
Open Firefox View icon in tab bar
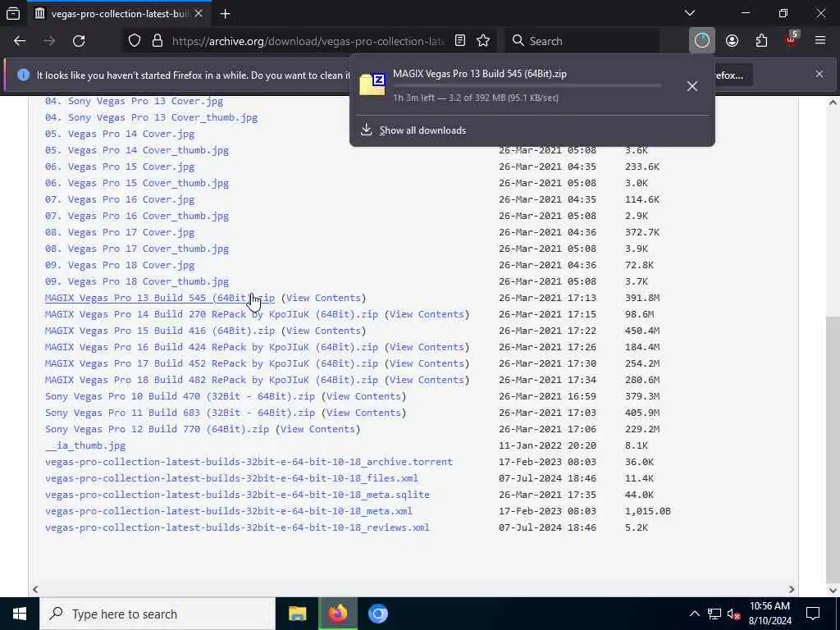13,13
